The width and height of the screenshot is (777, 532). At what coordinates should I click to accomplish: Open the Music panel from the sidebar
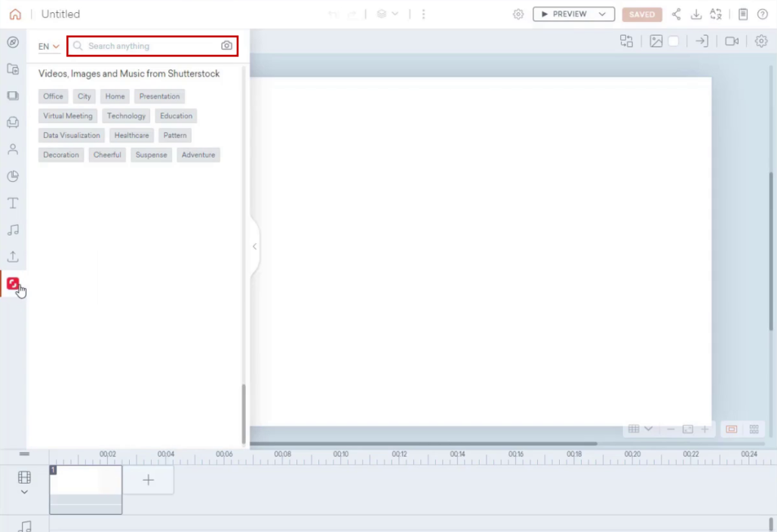click(x=12, y=229)
